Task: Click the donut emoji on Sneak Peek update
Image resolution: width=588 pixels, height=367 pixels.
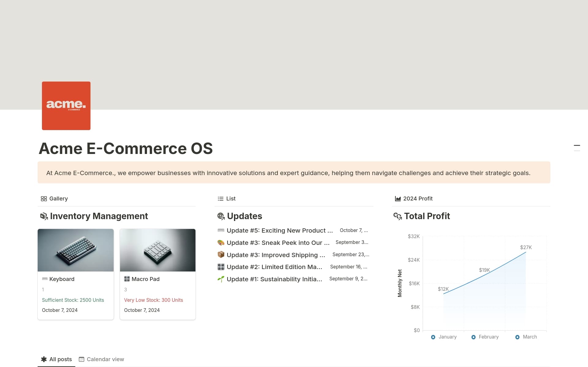Action: 221,242
